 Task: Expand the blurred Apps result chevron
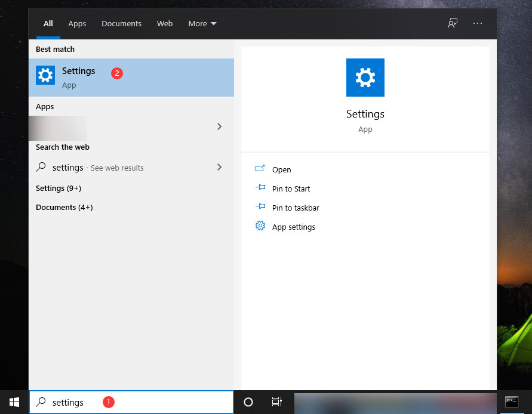point(219,126)
